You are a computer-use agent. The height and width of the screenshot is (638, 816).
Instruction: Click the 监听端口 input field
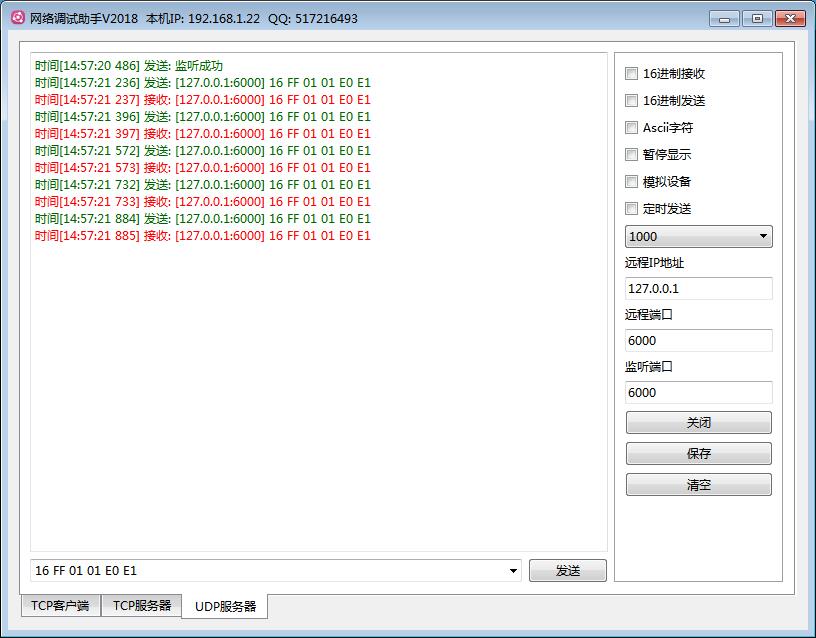tap(698, 393)
